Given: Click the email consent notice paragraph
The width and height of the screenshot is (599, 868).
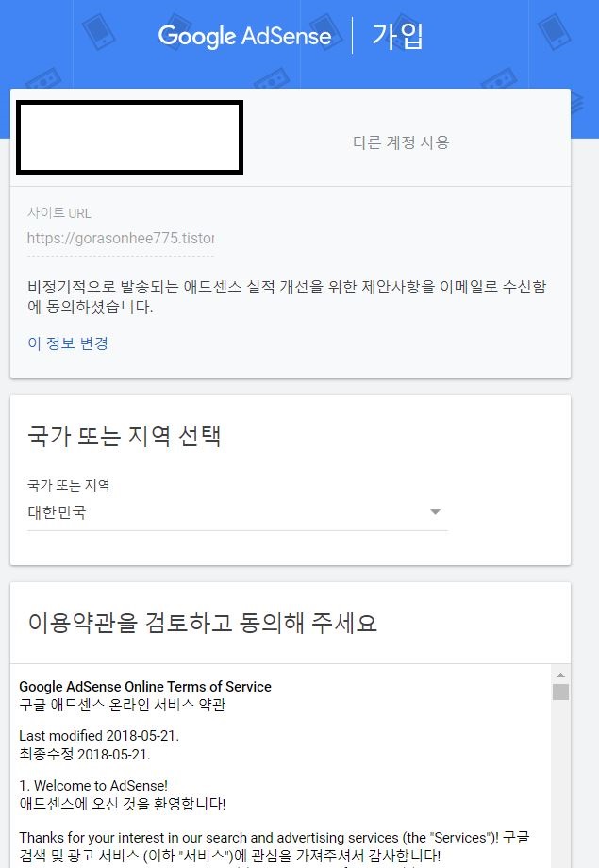Looking at the screenshot, I should [x=287, y=296].
